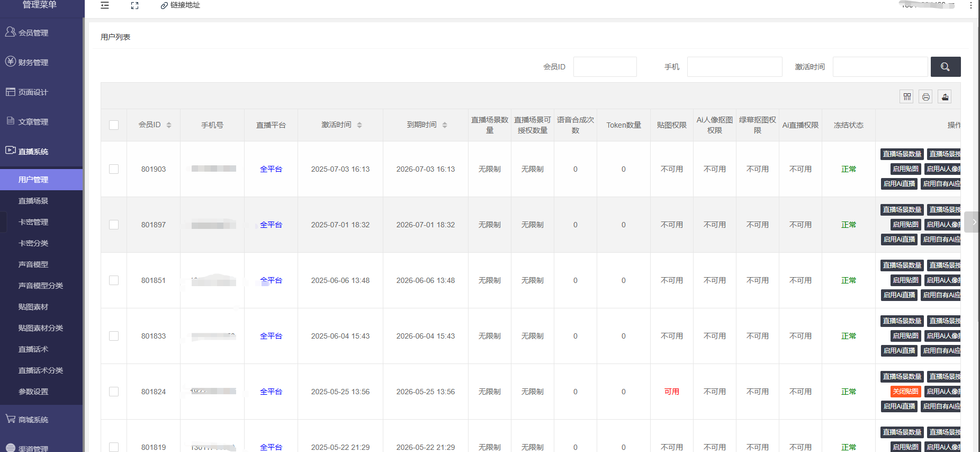980x452 pixels.
Task: Open 声音模型 submenu item
Action: tap(41, 264)
